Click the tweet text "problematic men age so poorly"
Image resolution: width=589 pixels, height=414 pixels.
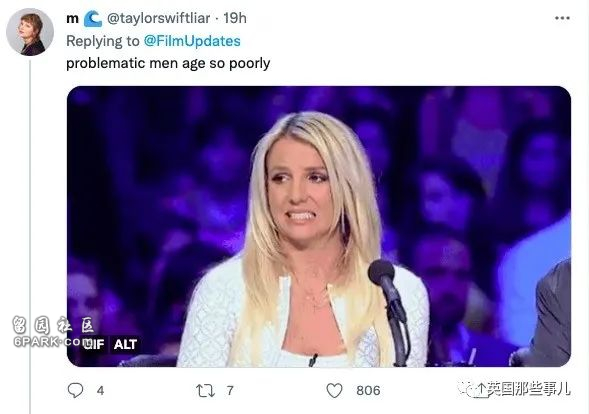[168, 63]
